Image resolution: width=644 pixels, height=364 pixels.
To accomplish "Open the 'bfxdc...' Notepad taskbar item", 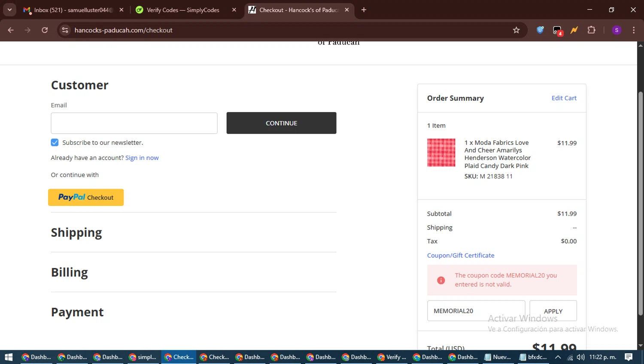I will click(533, 357).
